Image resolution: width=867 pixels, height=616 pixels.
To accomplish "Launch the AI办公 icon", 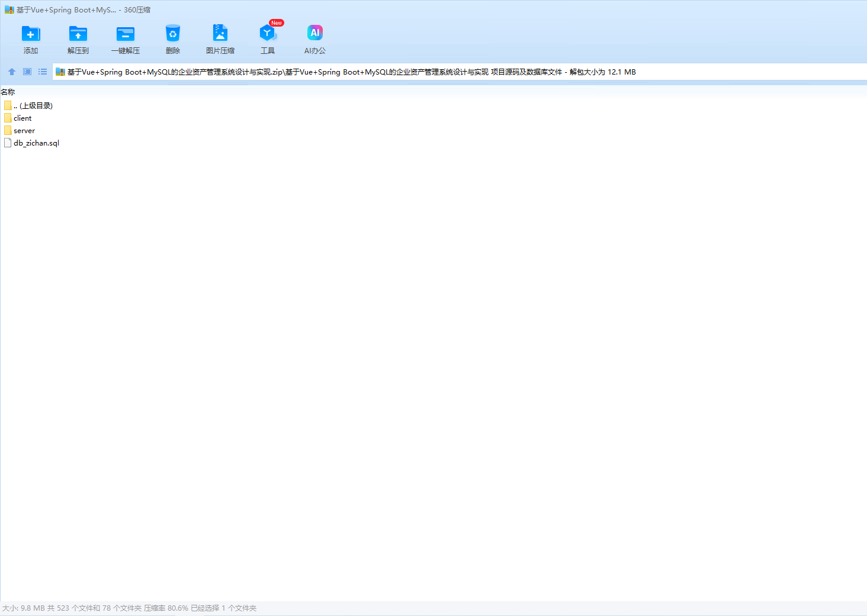I will pyautogui.click(x=315, y=33).
